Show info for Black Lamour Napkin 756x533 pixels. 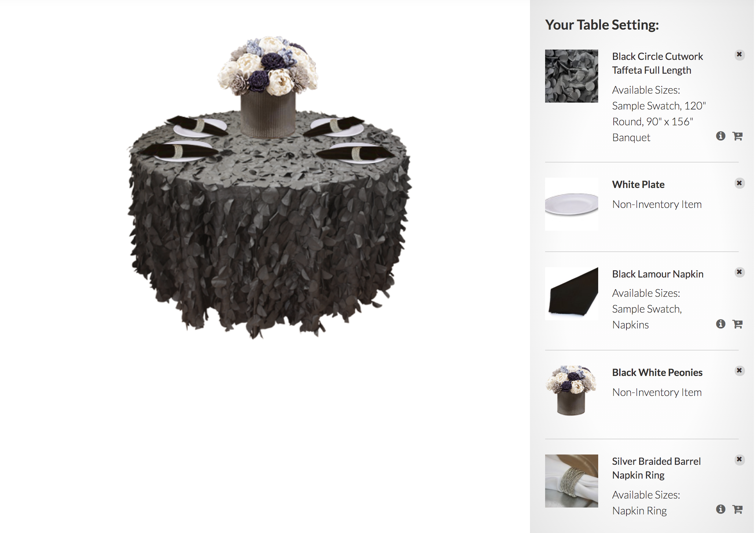pyautogui.click(x=721, y=324)
